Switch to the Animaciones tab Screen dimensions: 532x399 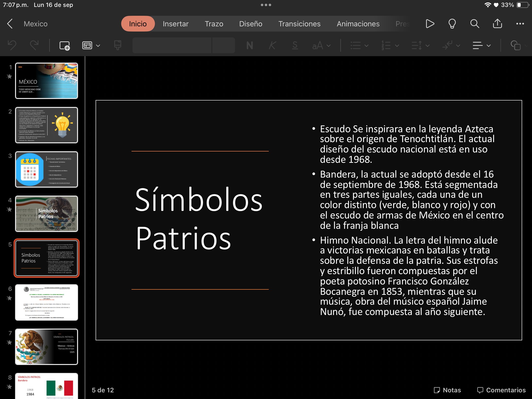[358, 24]
